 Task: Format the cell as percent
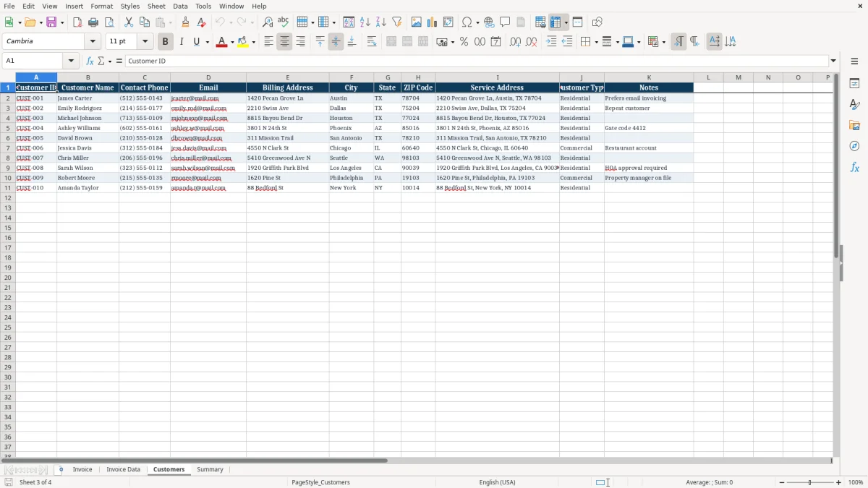(464, 42)
